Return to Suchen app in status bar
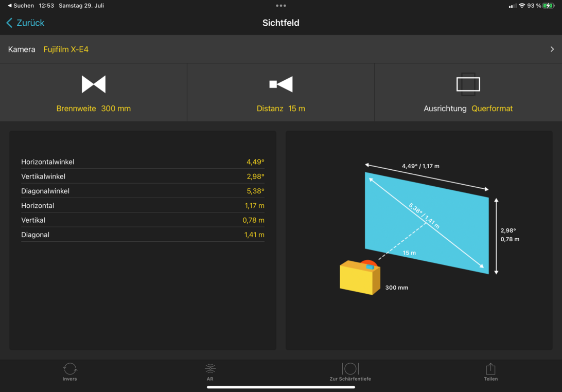562x392 pixels. point(21,6)
